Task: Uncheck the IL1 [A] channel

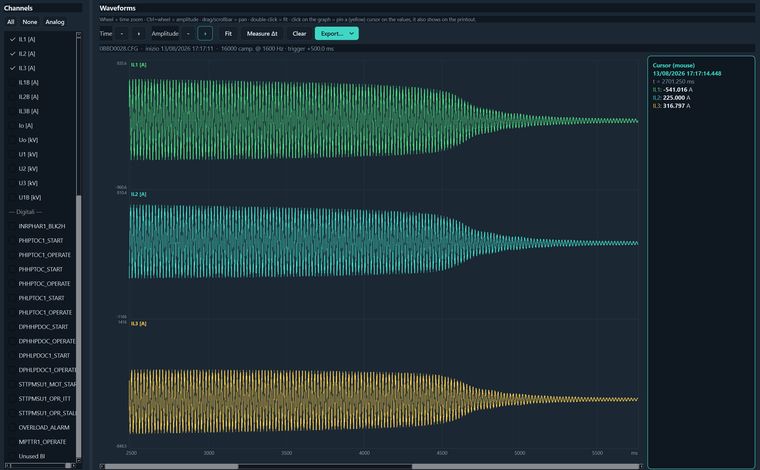Action: pos(13,39)
